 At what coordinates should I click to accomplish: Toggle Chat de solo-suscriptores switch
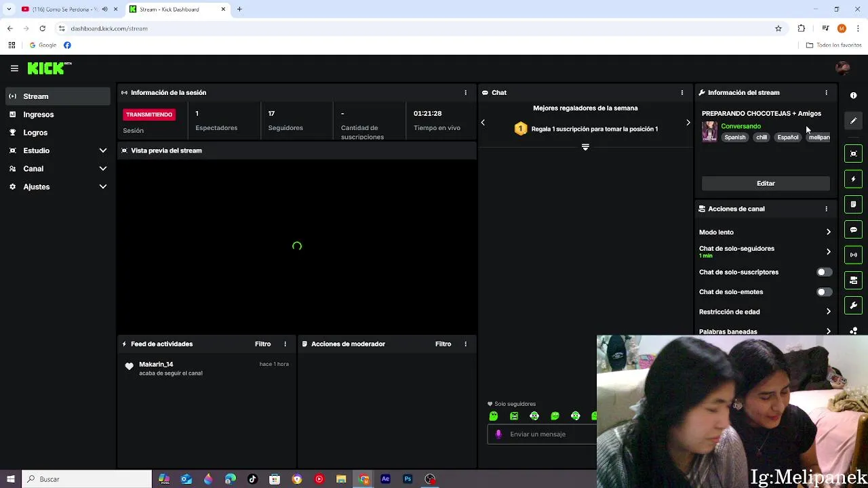click(x=824, y=272)
